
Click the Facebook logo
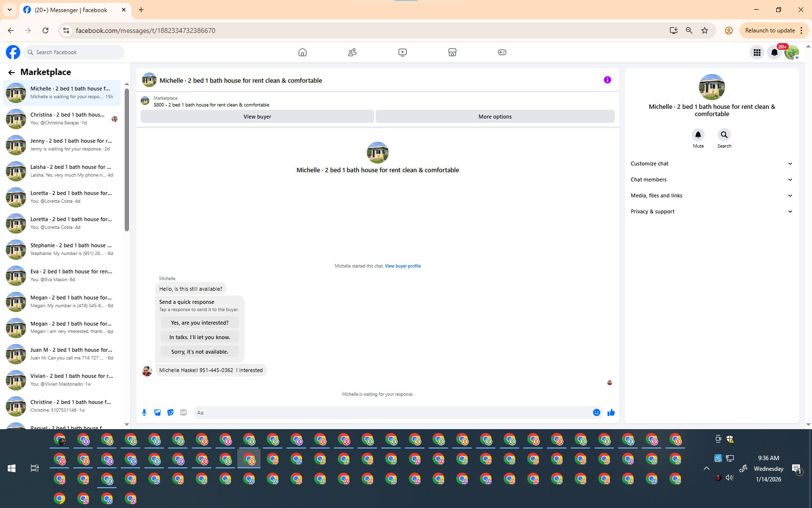pos(13,52)
